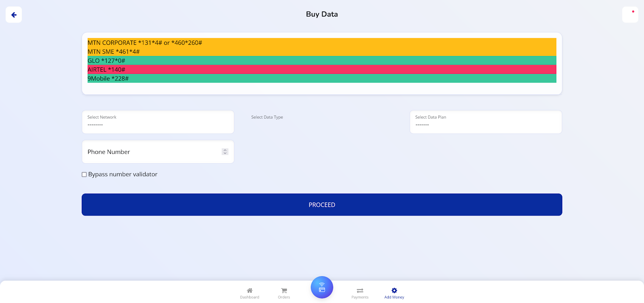Open Dashboard from the home icon
The image size is (644, 303).
click(250, 293)
